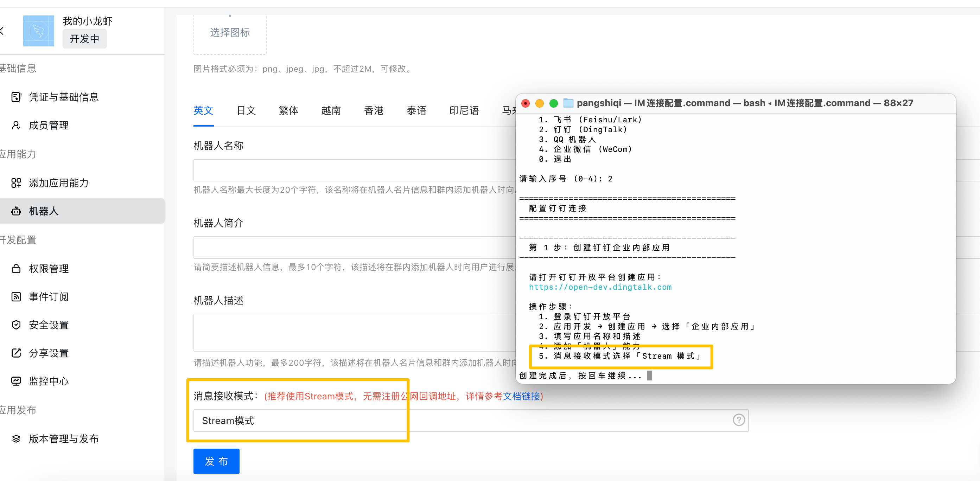Click the help question mark icon
Viewport: 980px width, 481px height.
click(x=738, y=420)
